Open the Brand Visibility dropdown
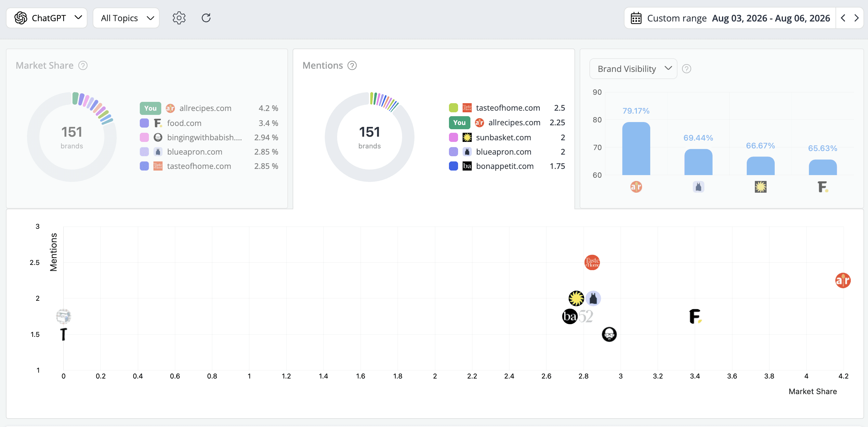868x427 pixels. [x=633, y=69]
